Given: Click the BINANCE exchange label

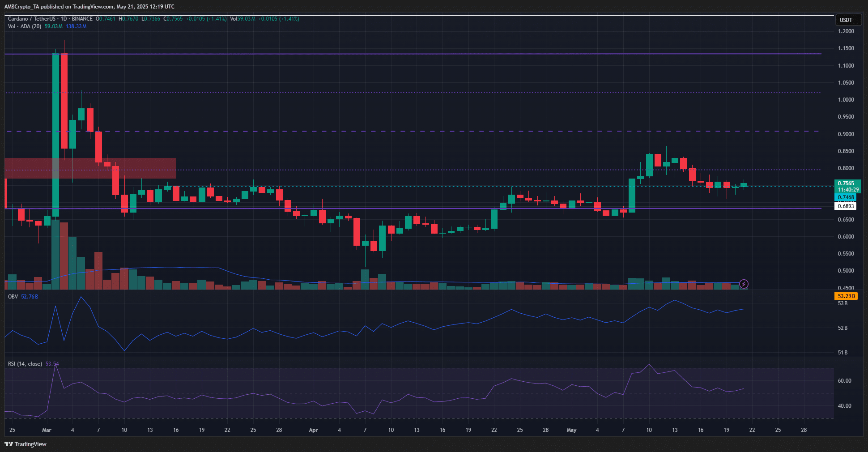Looking at the screenshot, I should 82,19.
